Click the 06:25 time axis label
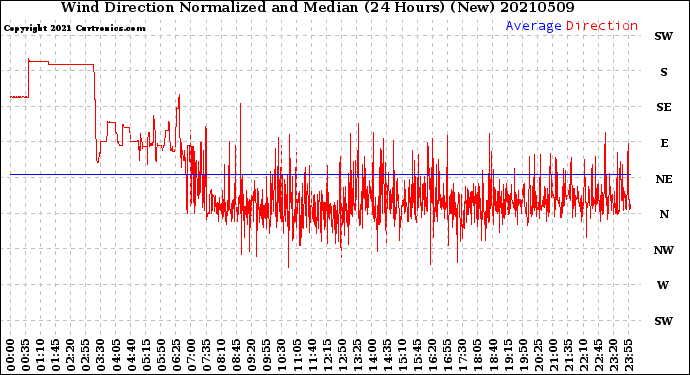 point(176,355)
